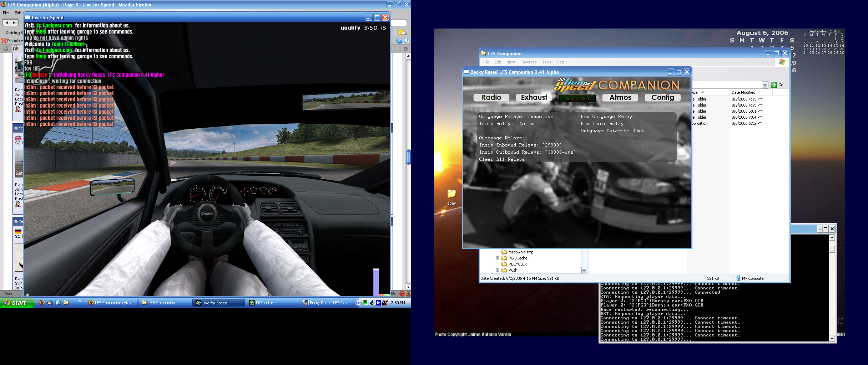868x365 pixels.
Task: Click the Start button
Action: 17,303
